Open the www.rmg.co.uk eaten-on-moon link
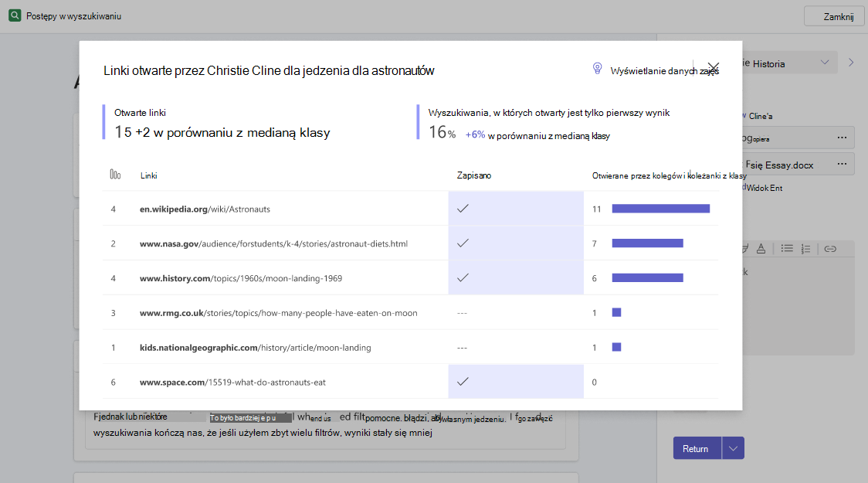 279,313
